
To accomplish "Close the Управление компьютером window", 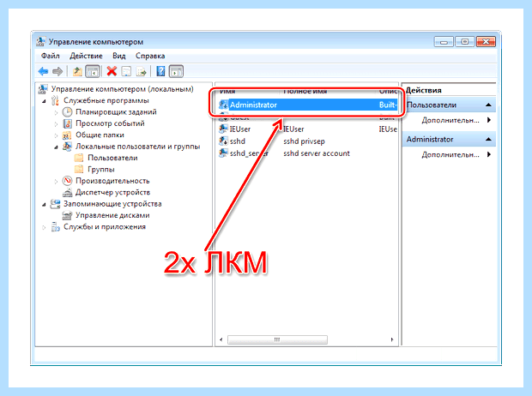I will coord(486,42).
